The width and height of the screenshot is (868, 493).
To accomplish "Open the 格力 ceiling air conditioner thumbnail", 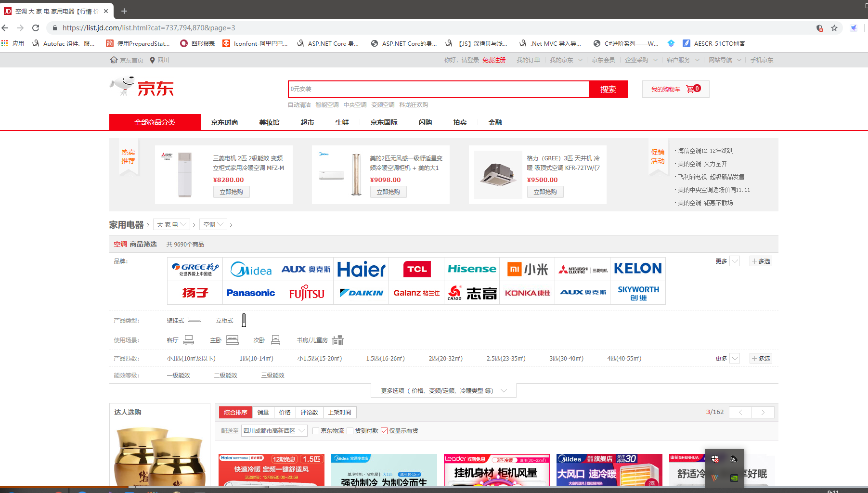I will click(x=498, y=175).
